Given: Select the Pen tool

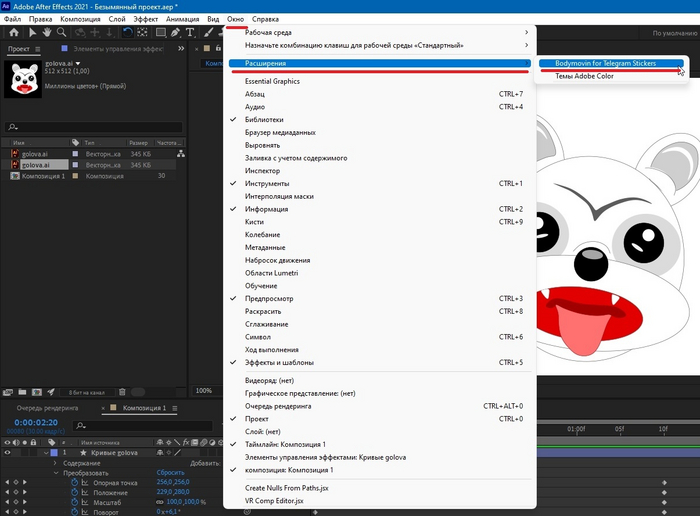Looking at the screenshot, I should pyautogui.click(x=175, y=32).
